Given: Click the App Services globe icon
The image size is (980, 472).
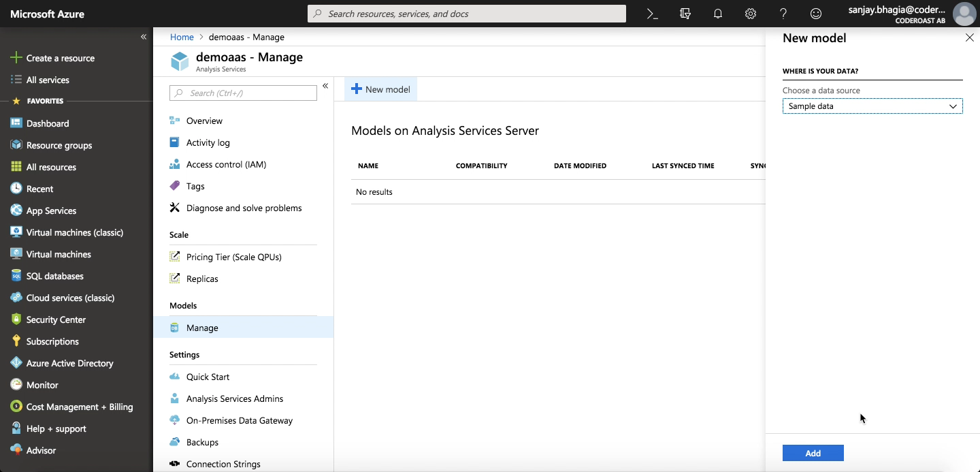Looking at the screenshot, I should [16, 210].
